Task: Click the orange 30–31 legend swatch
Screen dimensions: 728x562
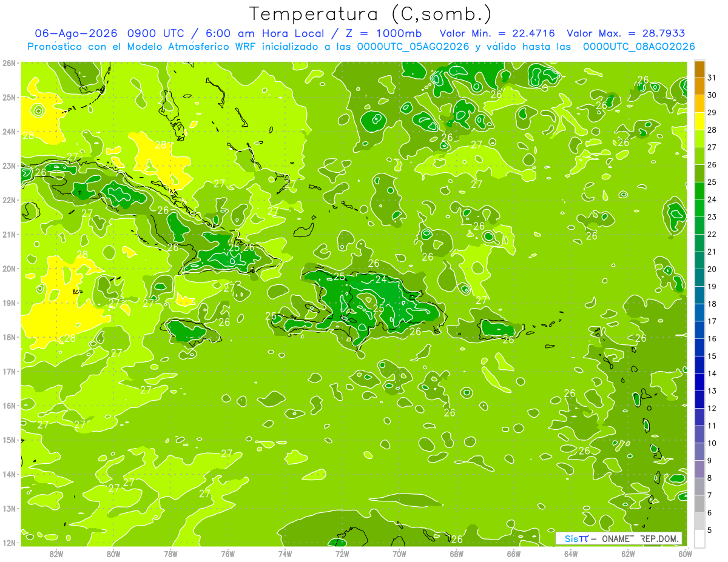Action: click(x=699, y=86)
